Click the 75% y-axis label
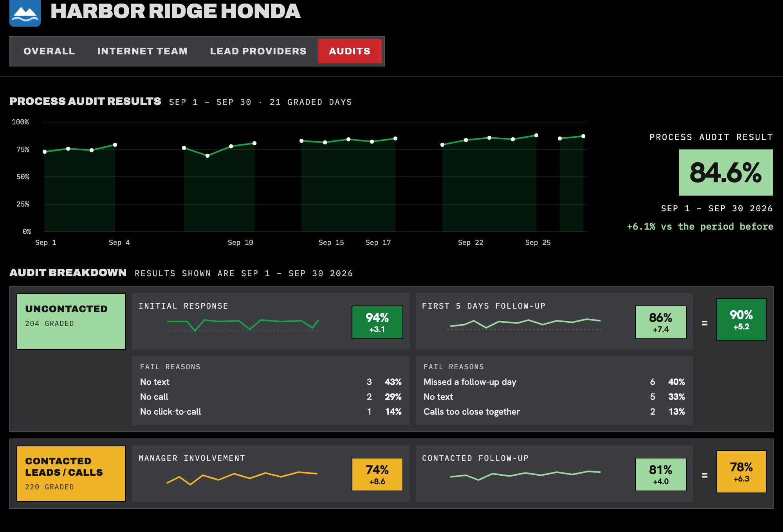This screenshot has height=532, width=783. pos(23,149)
